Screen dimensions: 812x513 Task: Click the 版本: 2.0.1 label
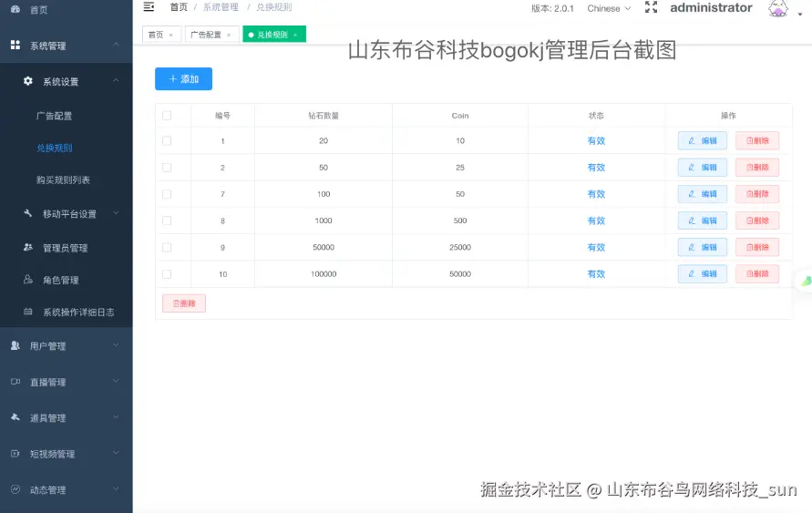552,8
